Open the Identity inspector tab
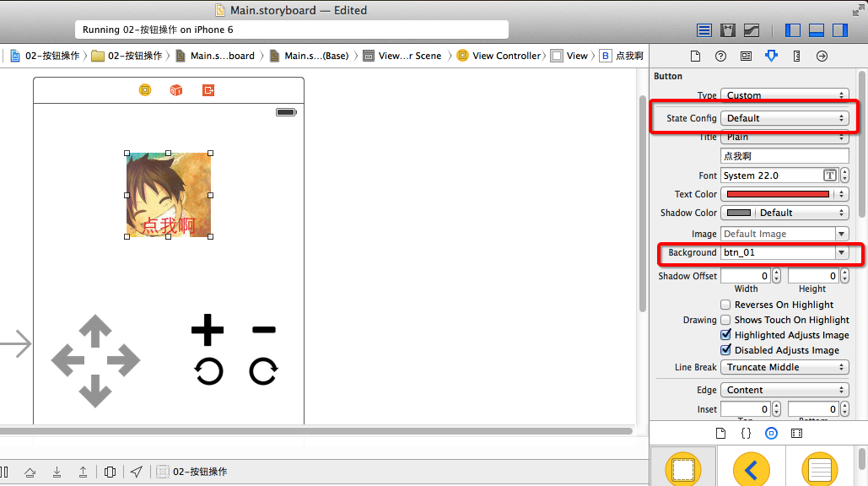Viewport: 868px width, 486px height. pyautogui.click(x=746, y=56)
